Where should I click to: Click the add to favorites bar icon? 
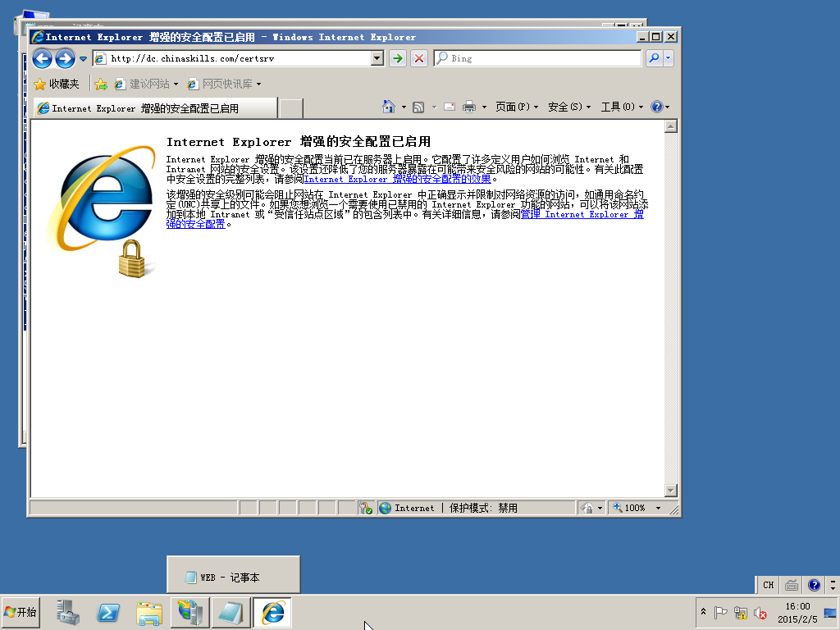[x=101, y=84]
